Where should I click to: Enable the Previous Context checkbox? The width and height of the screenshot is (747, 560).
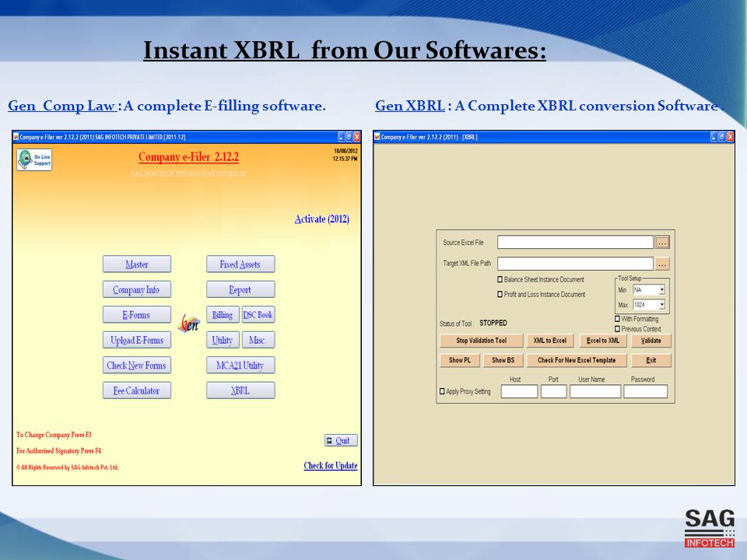[x=617, y=328]
